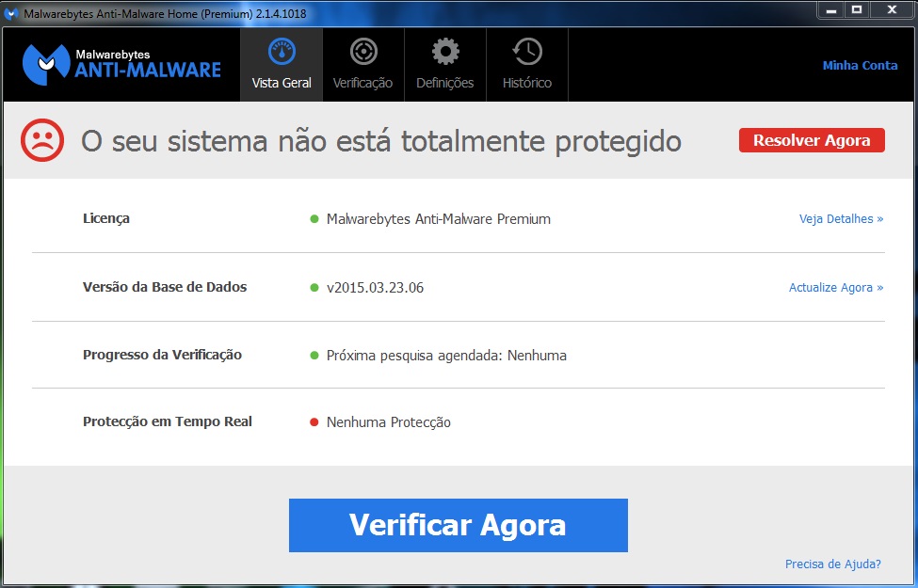The width and height of the screenshot is (918, 588).
Task: Click the green dot beside database version
Action: coord(314,287)
